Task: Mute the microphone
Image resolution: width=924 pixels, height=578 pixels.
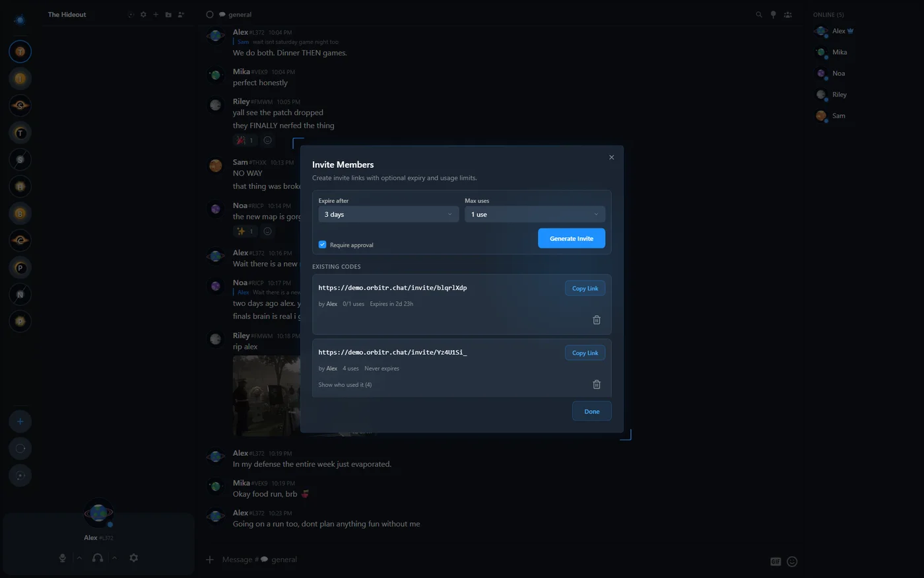Action: [x=63, y=558]
